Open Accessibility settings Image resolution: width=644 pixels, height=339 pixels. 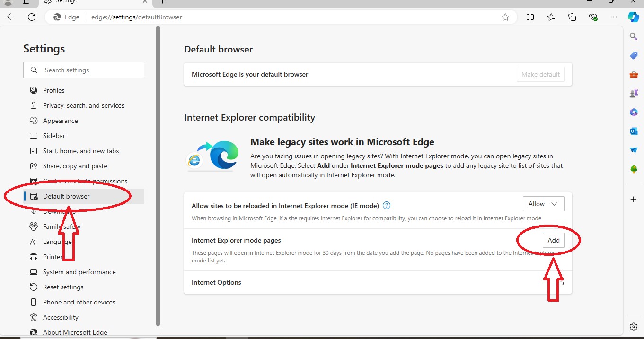tap(84, 317)
